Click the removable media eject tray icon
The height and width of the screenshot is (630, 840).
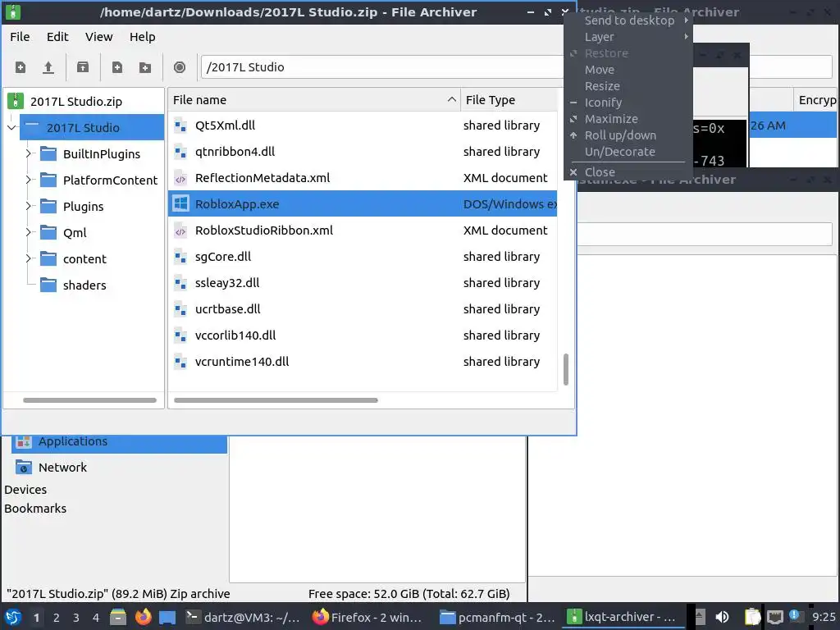click(x=699, y=617)
